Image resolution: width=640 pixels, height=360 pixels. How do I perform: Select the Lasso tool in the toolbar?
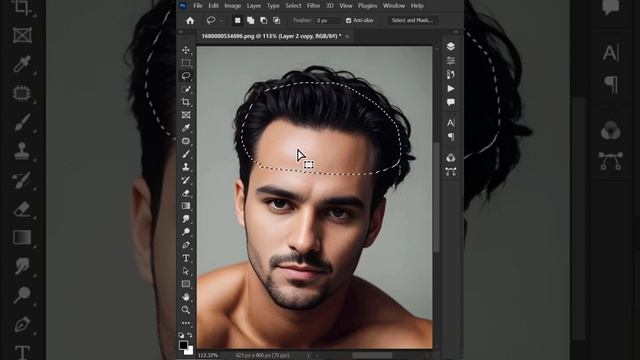click(186, 76)
